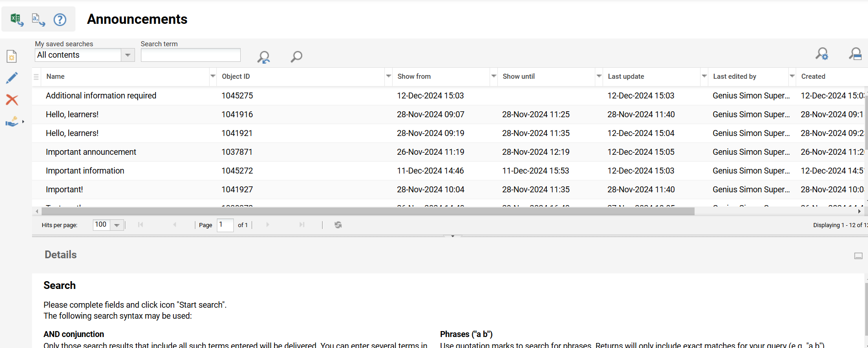Image resolution: width=868 pixels, height=348 pixels.
Task: Click the reset search magnifier icon
Action: pyautogui.click(x=264, y=57)
